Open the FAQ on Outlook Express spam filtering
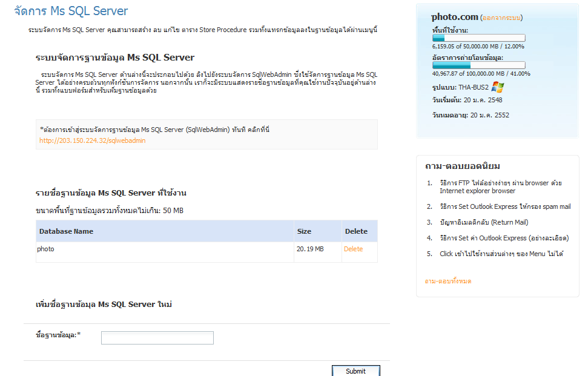Screen dimensions: 588x376 [x=504, y=206]
